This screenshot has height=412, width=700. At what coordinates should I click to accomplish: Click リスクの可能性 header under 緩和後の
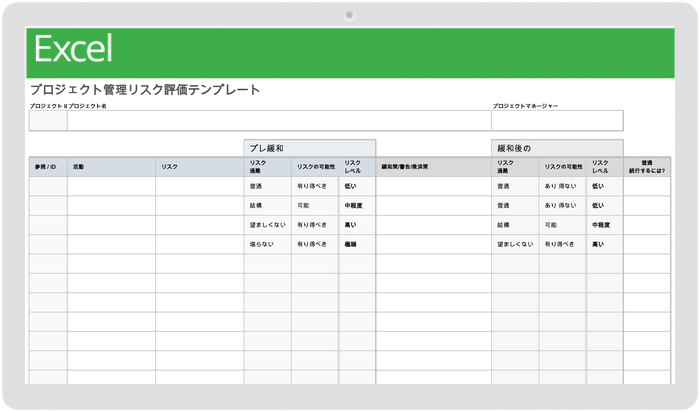pos(562,167)
